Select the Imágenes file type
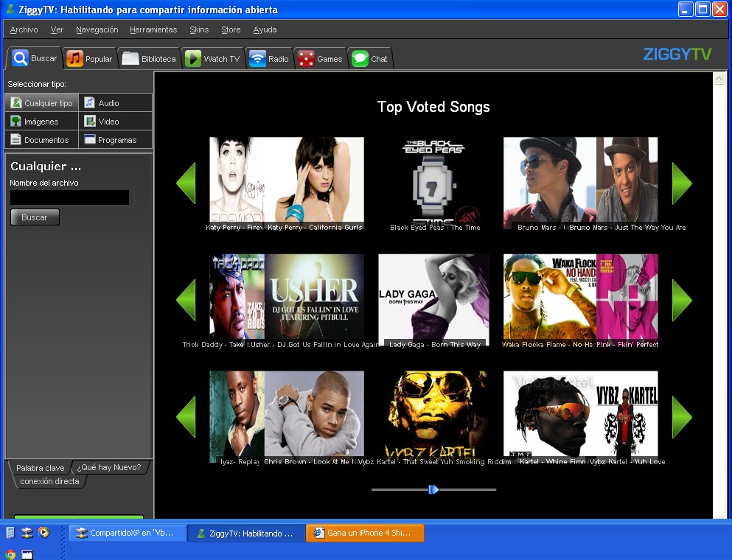 41,122
